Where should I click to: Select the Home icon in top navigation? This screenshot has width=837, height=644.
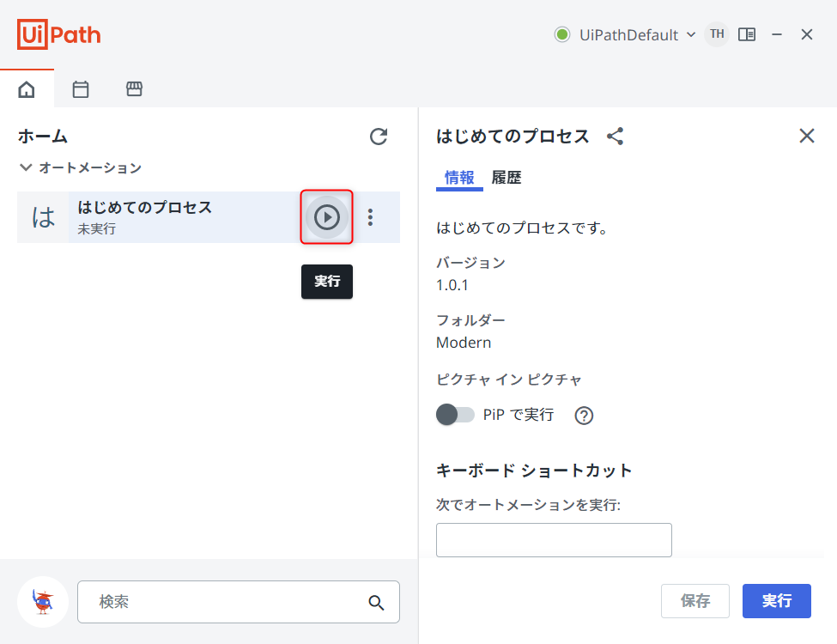pyautogui.click(x=27, y=88)
